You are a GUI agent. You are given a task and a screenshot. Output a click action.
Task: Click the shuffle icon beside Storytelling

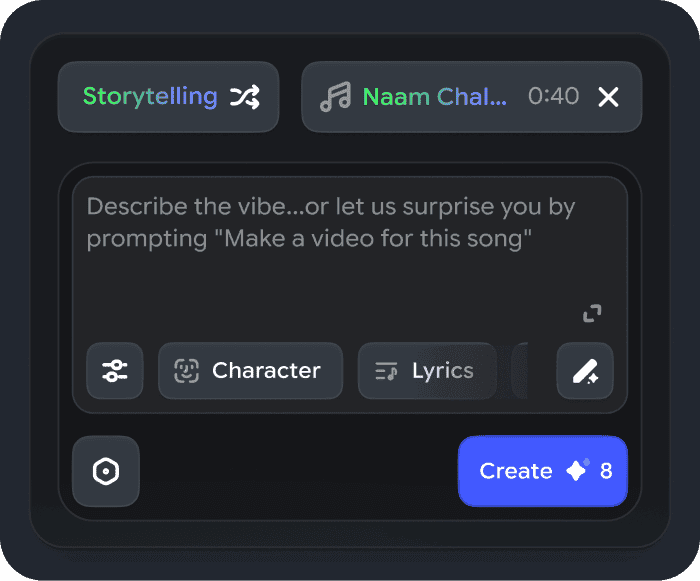click(x=245, y=97)
